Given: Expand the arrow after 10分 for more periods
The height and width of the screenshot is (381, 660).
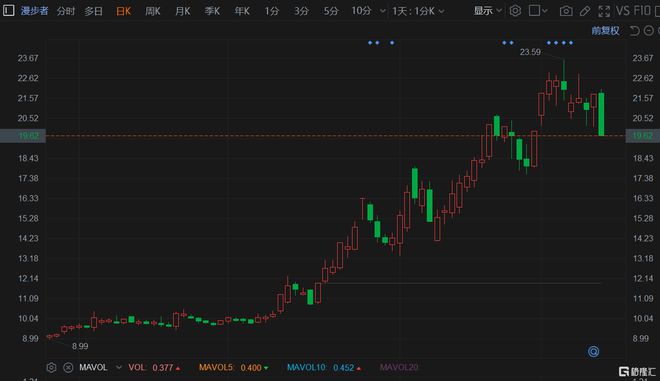Looking at the screenshot, I should (382, 11).
